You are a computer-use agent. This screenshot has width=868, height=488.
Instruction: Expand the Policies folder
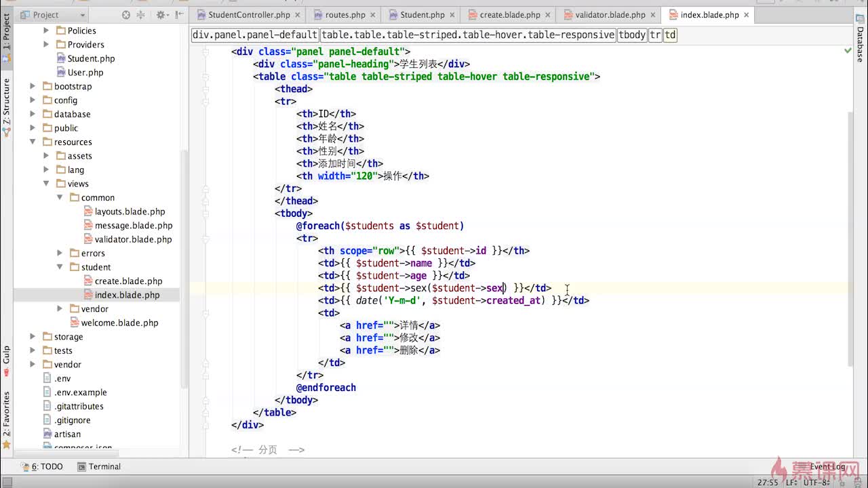point(46,30)
